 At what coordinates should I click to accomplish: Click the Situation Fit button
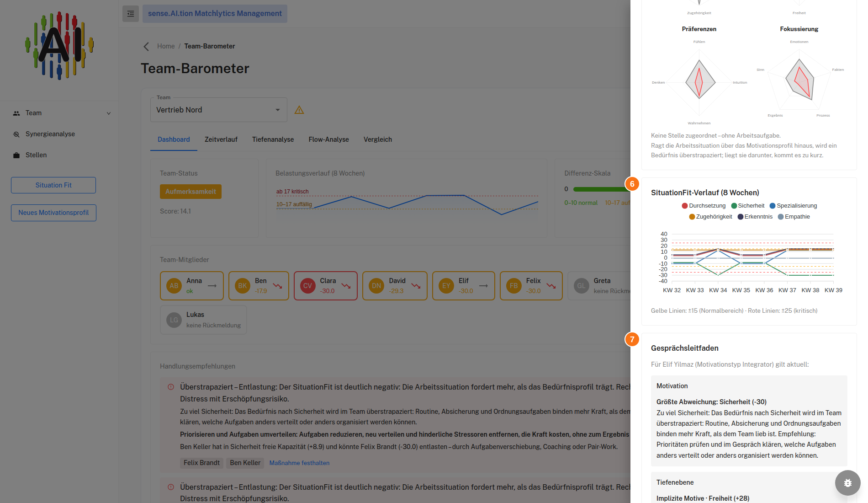pyautogui.click(x=53, y=185)
